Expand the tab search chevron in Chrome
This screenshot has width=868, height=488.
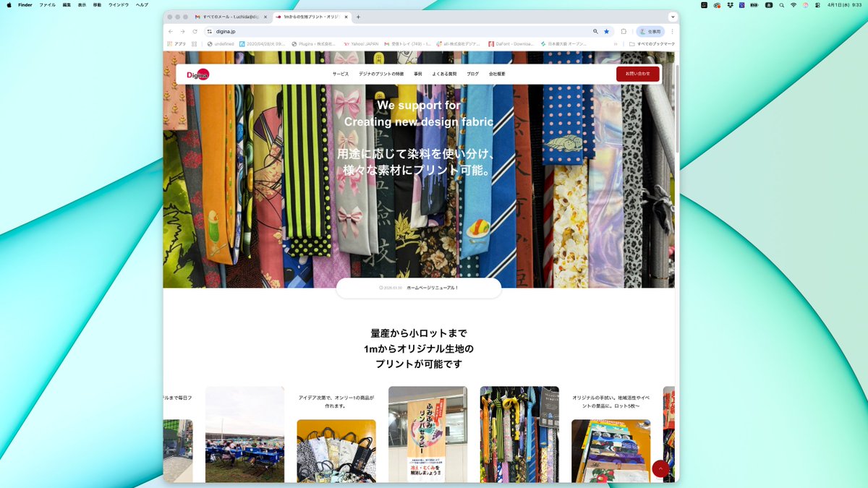(673, 17)
